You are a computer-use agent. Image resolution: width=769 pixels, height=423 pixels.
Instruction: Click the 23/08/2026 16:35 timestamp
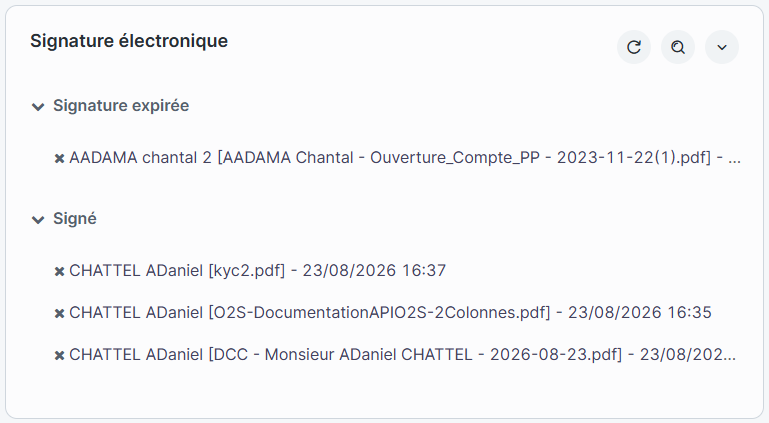pos(640,313)
